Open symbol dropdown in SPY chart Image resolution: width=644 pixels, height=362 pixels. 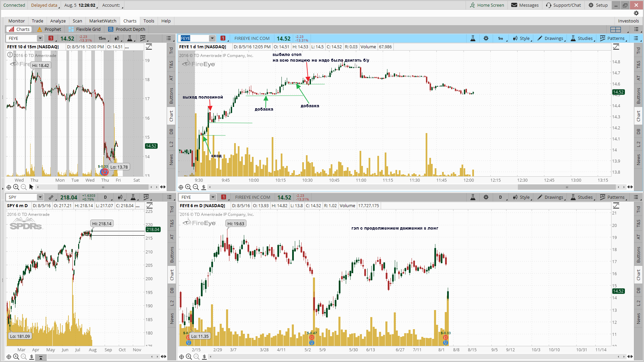coord(40,197)
